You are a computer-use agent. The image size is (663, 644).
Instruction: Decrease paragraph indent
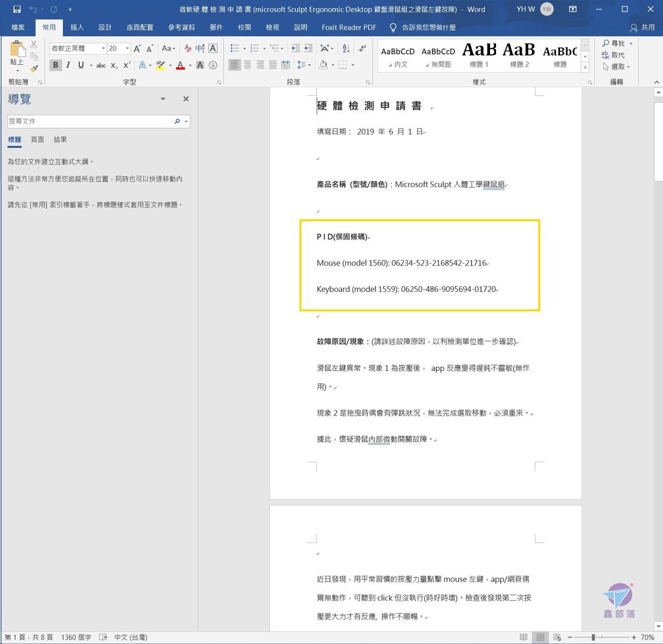point(295,49)
